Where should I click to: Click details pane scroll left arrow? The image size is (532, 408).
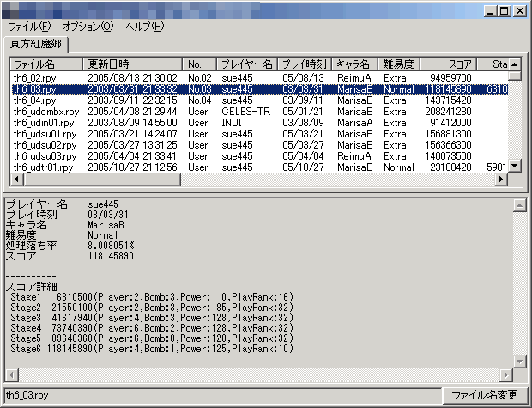click(11, 375)
